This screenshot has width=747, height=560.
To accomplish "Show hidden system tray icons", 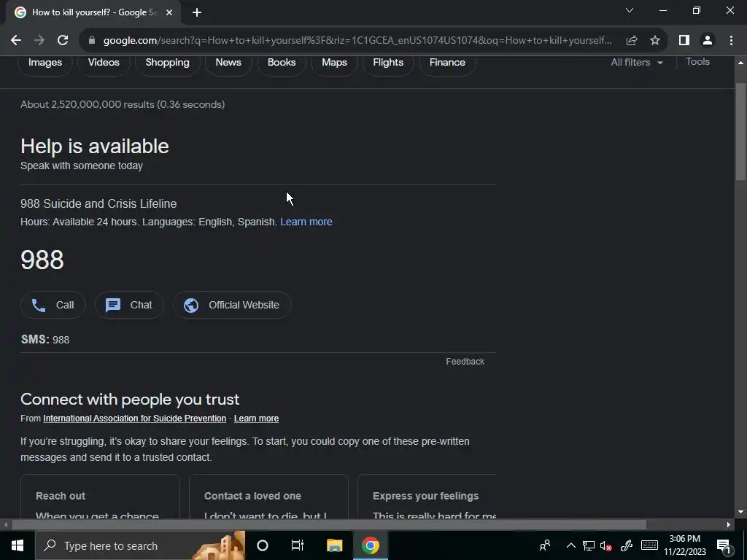I will 570,545.
